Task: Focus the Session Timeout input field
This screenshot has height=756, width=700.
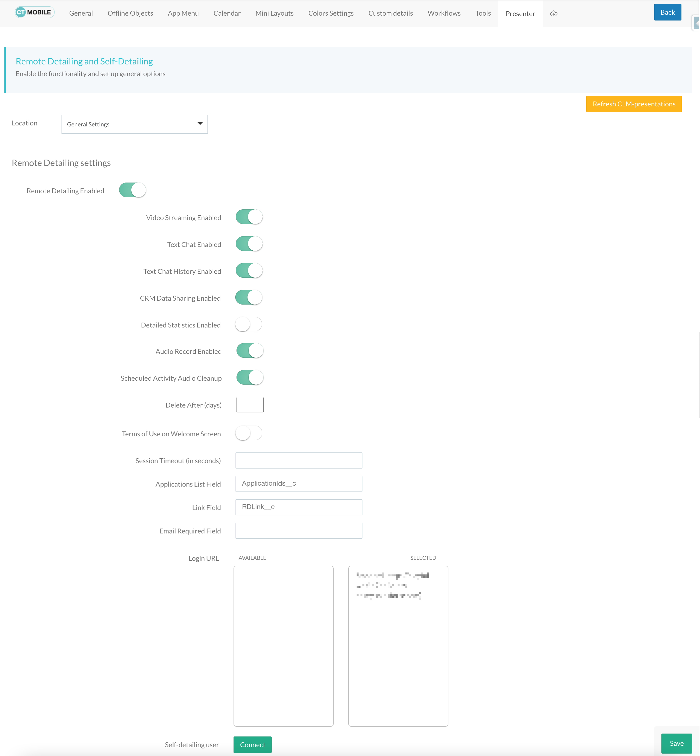Action: [x=299, y=460]
